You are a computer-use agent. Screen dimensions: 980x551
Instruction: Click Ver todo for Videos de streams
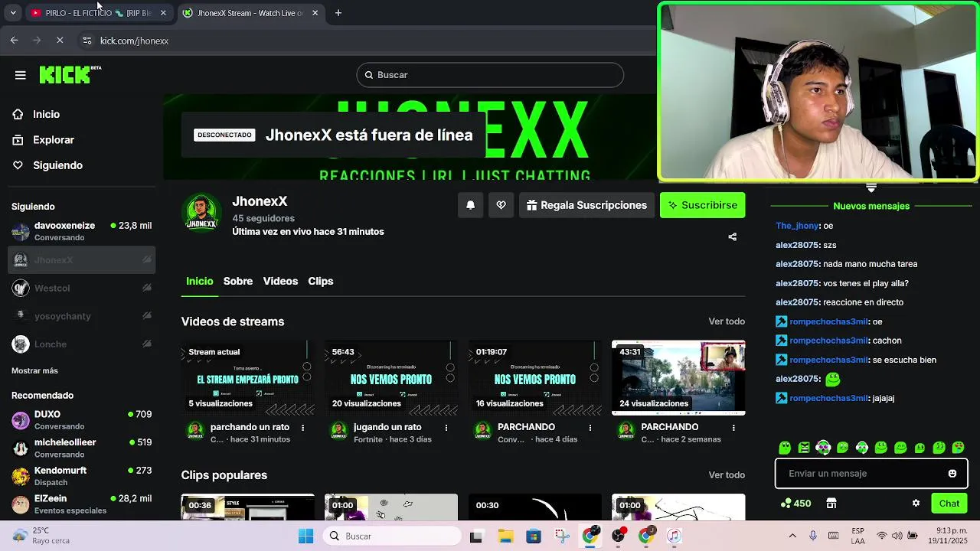(727, 321)
